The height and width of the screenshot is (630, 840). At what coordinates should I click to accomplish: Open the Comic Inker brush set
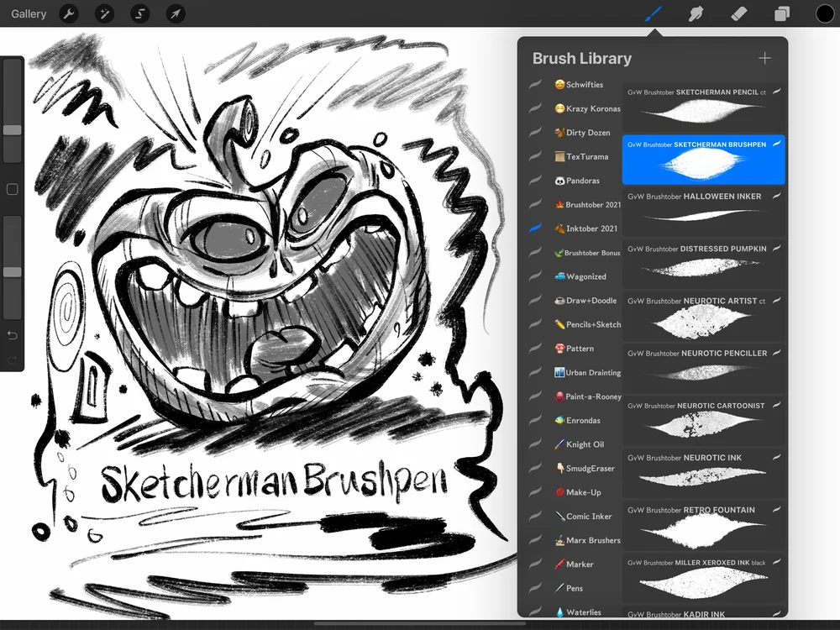[x=583, y=516]
